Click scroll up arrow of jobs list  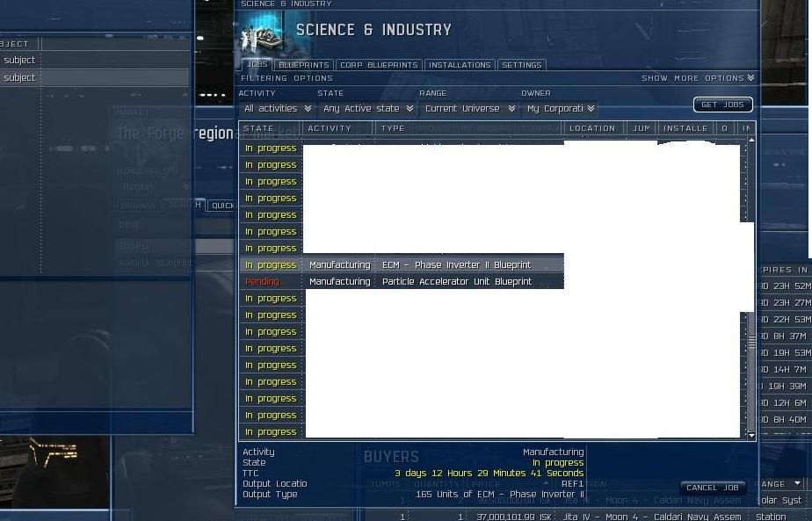[x=751, y=140]
